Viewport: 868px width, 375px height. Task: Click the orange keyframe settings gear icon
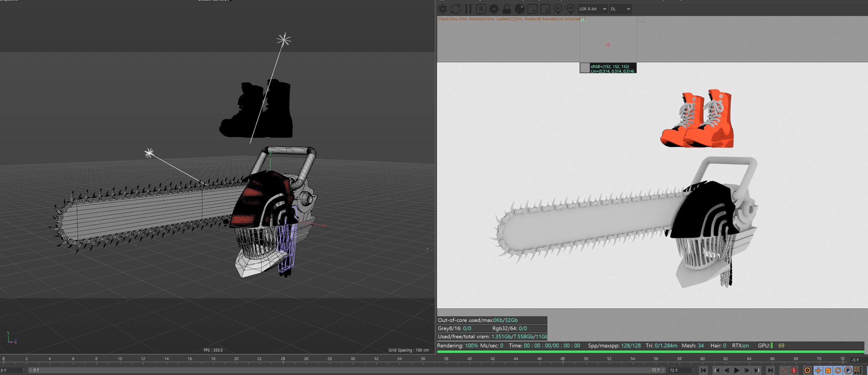coord(807,370)
